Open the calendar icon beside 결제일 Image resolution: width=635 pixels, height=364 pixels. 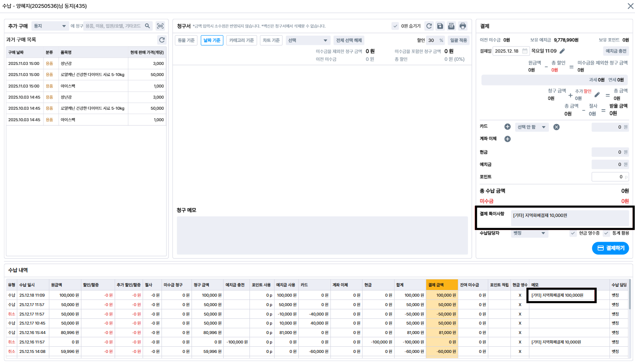(525, 51)
